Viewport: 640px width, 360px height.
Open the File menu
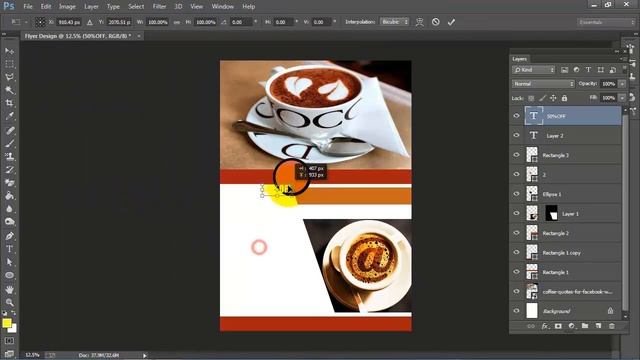coord(28,7)
